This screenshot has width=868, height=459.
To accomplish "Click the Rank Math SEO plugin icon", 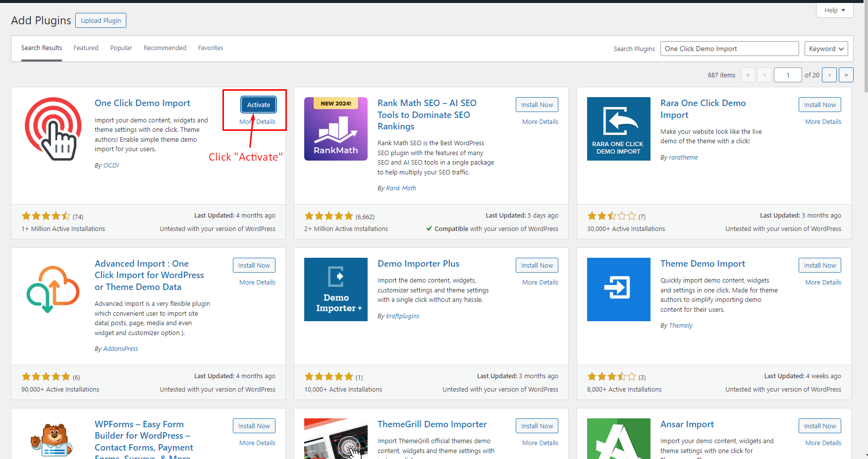I will click(x=335, y=129).
